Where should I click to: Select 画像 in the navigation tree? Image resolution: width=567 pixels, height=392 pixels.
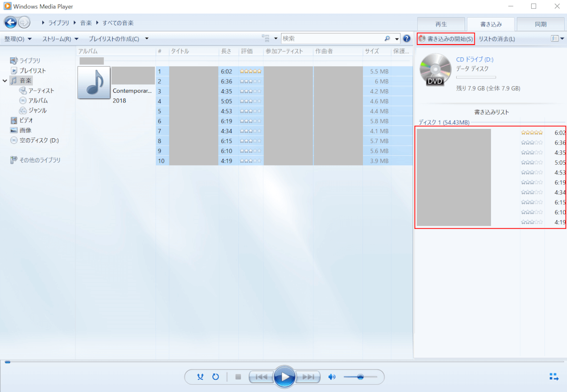pyautogui.click(x=26, y=130)
